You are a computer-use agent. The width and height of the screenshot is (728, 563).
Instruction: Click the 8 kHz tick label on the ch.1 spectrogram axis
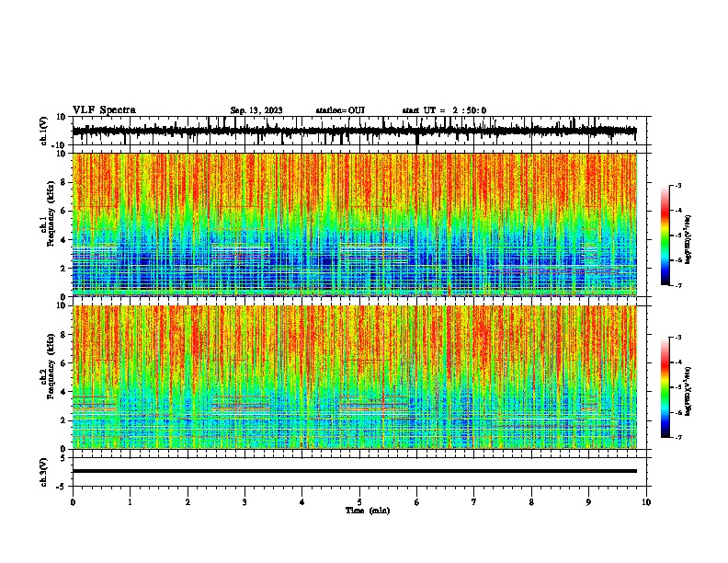pyautogui.click(x=63, y=182)
